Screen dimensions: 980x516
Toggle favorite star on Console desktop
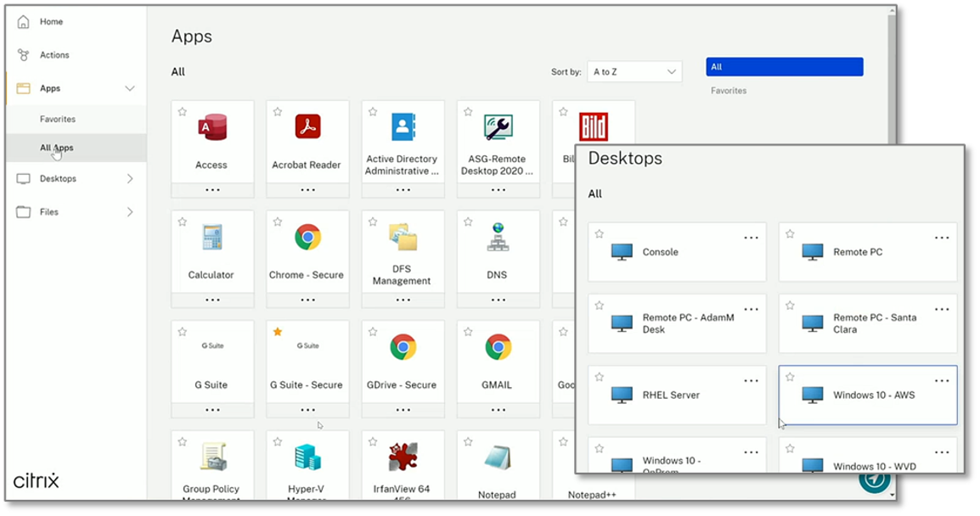pyautogui.click(x=600, y=234)
